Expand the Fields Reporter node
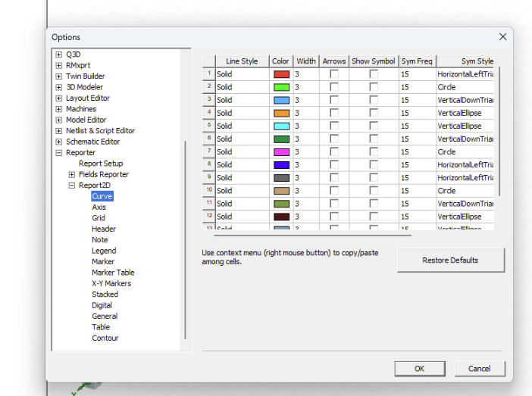This screenshot has width=532, height=396. coord(72,174)
